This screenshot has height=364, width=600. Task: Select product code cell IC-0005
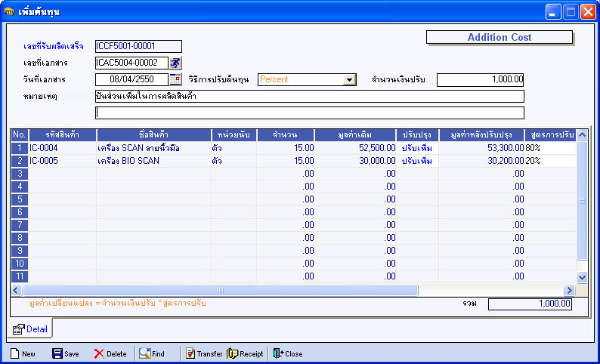(x=63, y=161)
